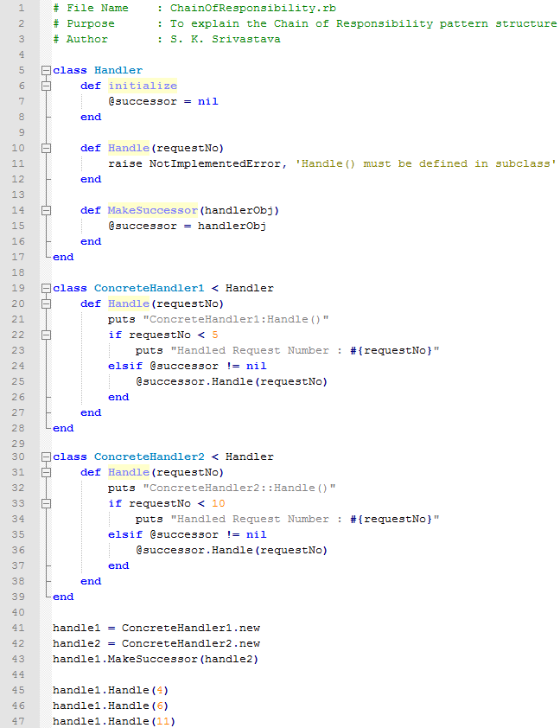Click the "ConcreteHandler2::Handle()" string
Screen dimensions: 560x728
[x=239, y=488]
